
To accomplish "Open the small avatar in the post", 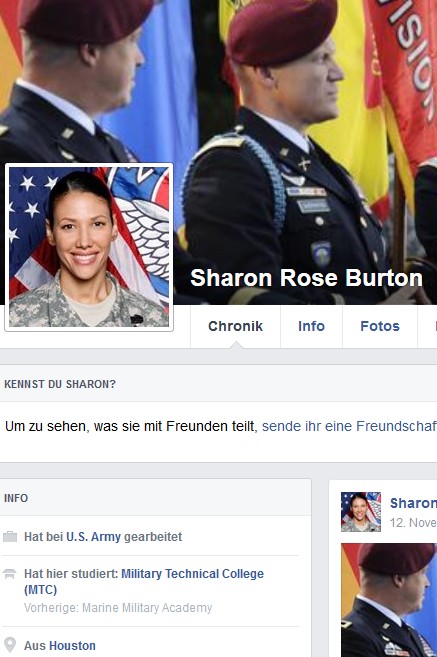I will [361, 512].
